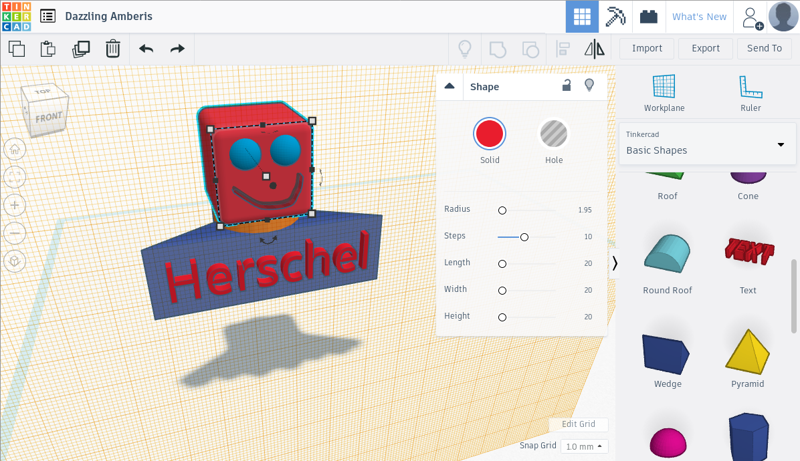Viewport: 800px width, 461px height.
Task: Switch to the 3D design grid view tab
Action: [580, 17]
